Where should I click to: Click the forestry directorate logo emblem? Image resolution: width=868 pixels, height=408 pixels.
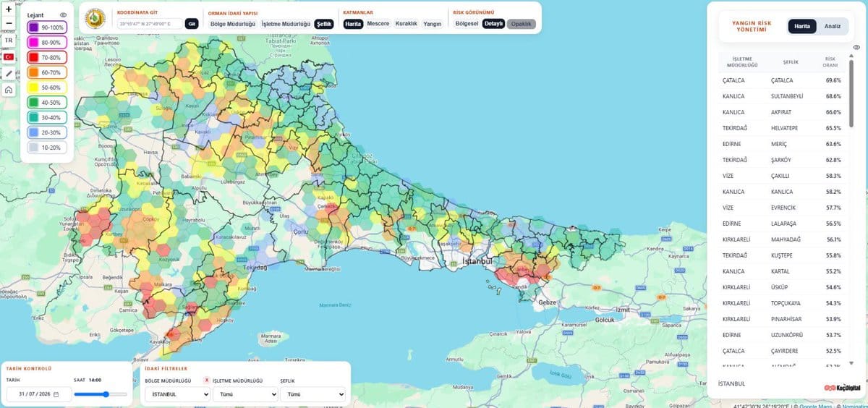point(95,19)
